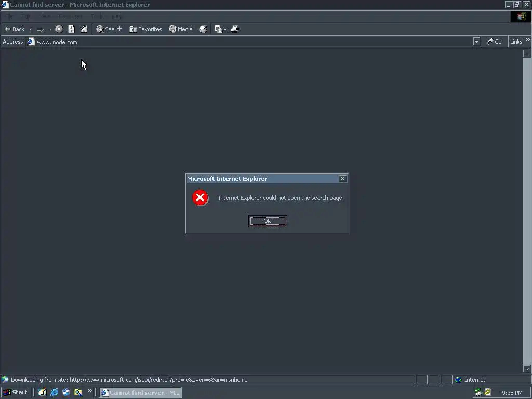Click the 'could not open the search page' message

(x=281, y=198)
